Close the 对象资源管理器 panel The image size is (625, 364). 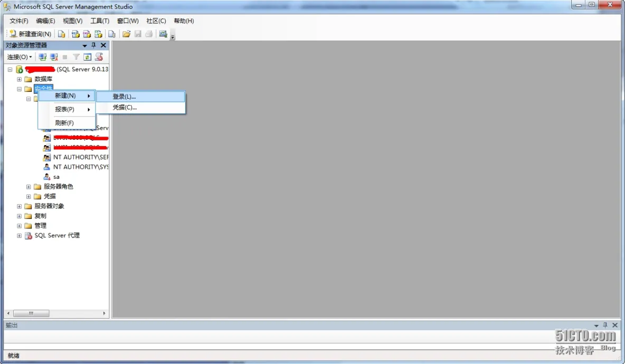(103, 45)
